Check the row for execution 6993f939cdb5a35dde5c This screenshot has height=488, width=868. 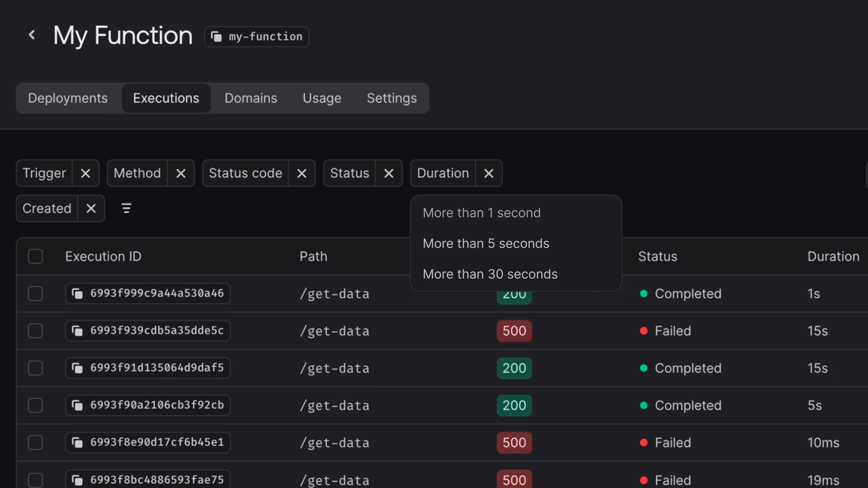[35, 331]
